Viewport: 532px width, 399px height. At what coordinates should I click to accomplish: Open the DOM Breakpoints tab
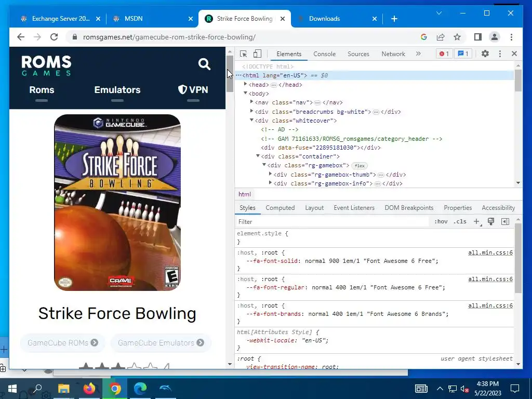tap(409, 208)
